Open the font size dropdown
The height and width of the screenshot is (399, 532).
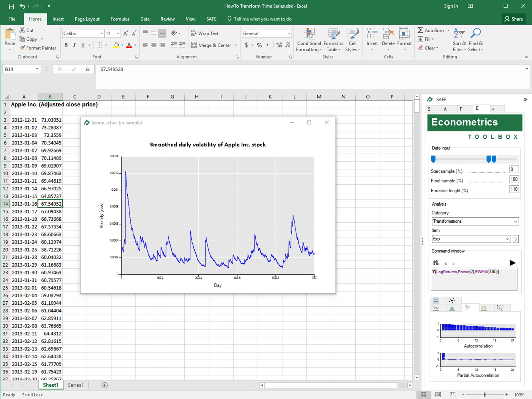point(118,33)
